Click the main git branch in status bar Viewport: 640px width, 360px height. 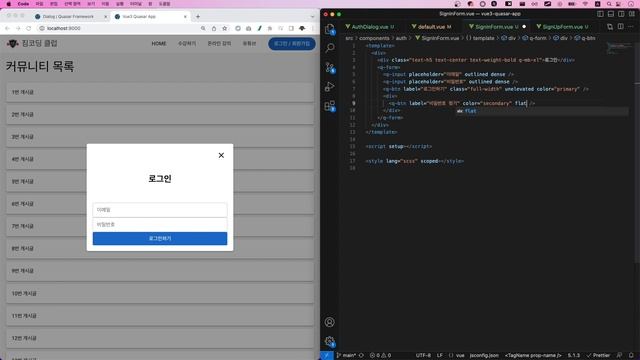pyautogui.click(x=346, y=356)
